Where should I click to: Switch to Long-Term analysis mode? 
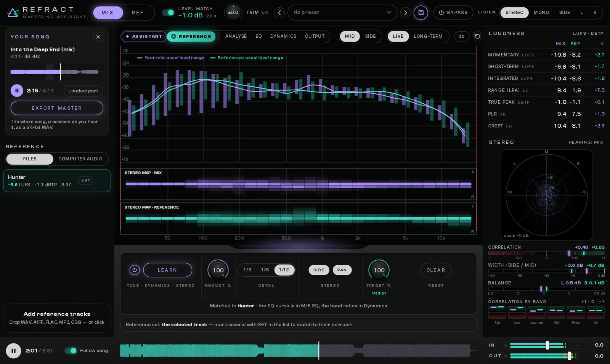[428, 37]
